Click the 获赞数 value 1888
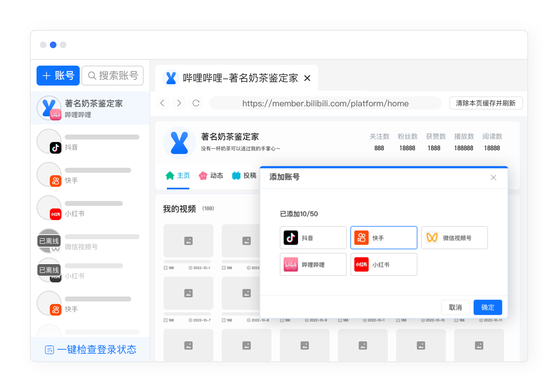This screenshot has height=392, width=558. pos(434,148)
